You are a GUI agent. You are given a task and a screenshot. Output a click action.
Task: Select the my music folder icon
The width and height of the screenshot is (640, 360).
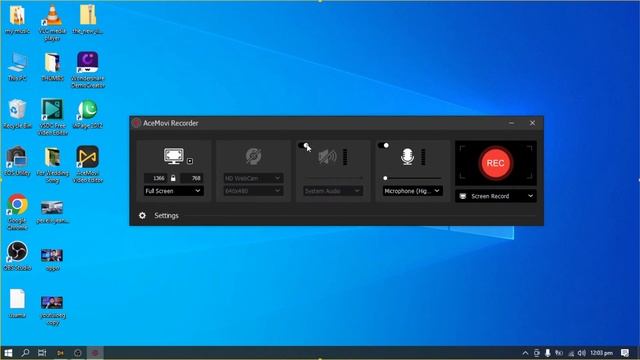click(17, 19)
